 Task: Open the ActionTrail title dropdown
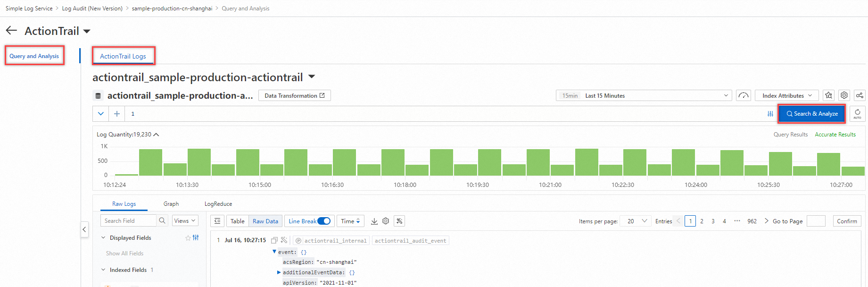[x=87, y=32]
